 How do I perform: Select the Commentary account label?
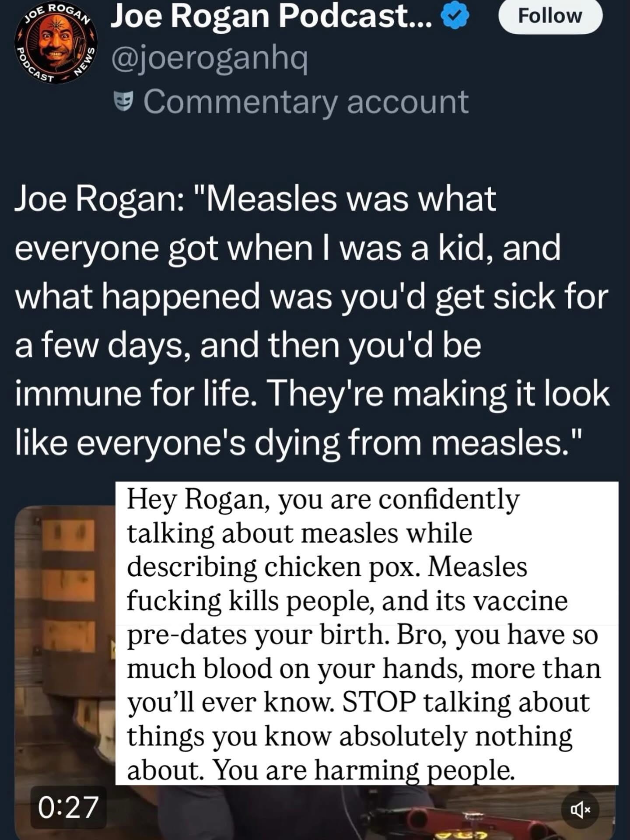[x=306, y=102]
